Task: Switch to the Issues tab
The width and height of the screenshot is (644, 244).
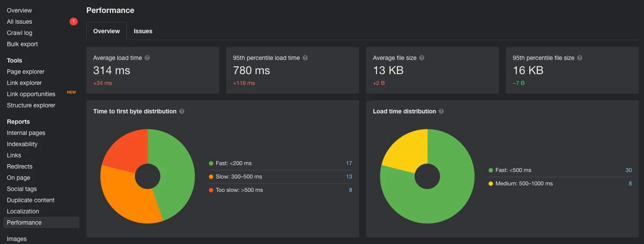Action: click(x=143, y=31)
